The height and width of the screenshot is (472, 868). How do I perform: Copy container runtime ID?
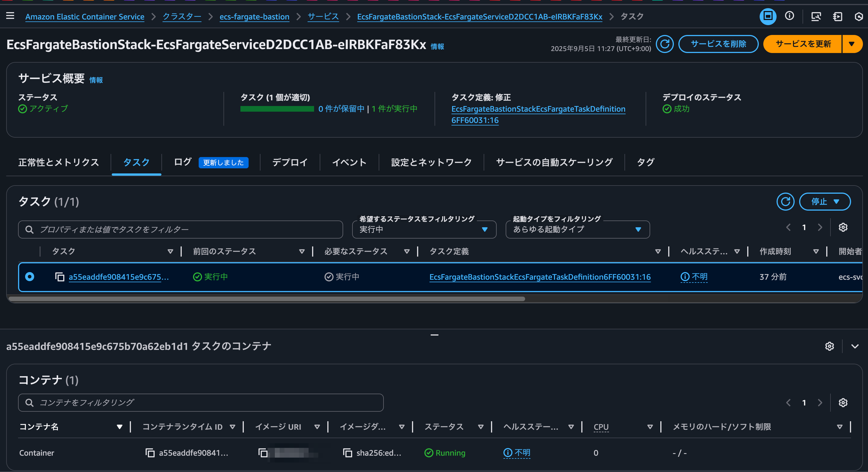click(150, 453)
